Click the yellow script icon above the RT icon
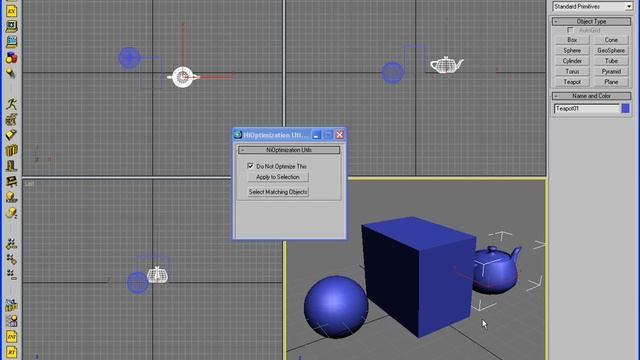This screenshot has height=360, width=640. [x=11, y=336]
